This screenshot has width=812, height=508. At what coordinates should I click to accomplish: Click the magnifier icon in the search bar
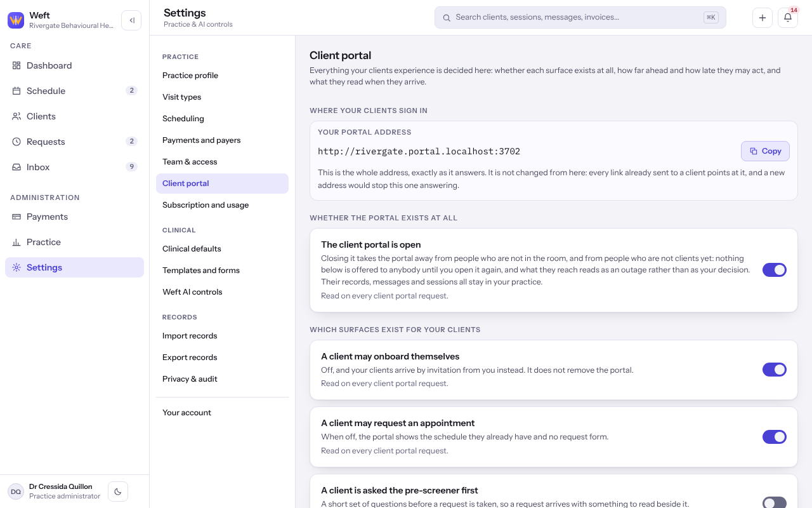tap(447, 18)
